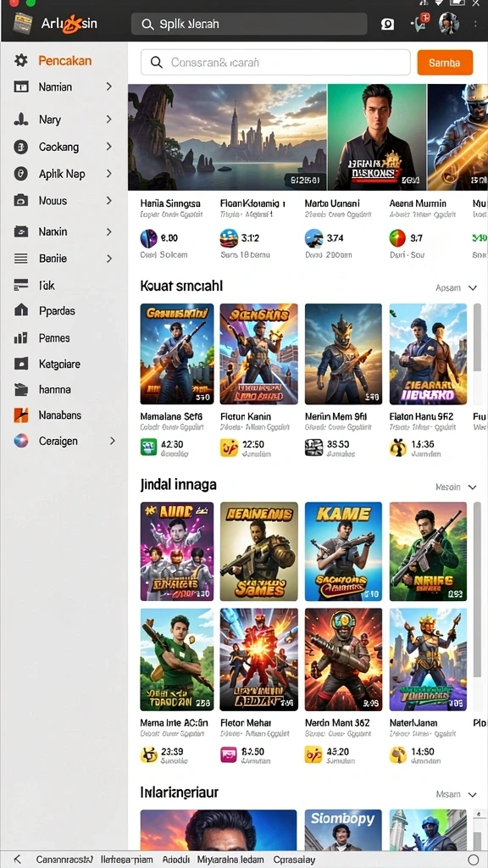The height and width of the screenshot is (868, 488).
Task: Click the Tuk list icon in sidebar
Action: (x=21, y=285)
